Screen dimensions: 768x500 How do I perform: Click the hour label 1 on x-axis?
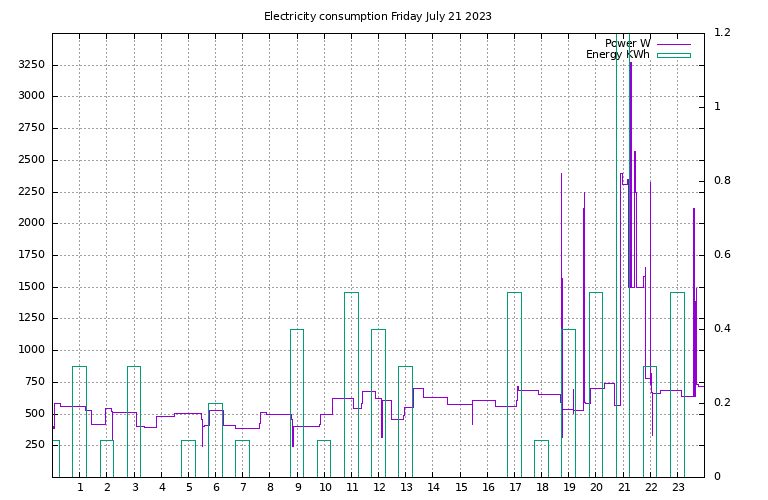tap(80, 488)
